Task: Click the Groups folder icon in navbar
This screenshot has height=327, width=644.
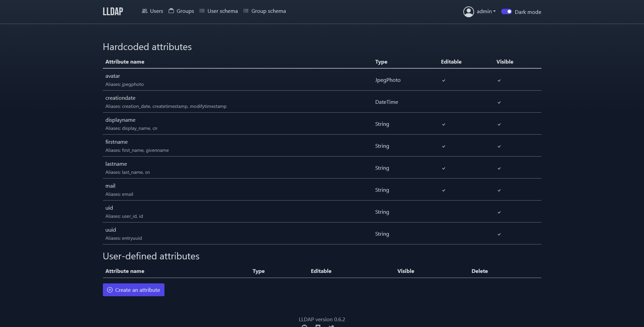Action: pos(171,11)
